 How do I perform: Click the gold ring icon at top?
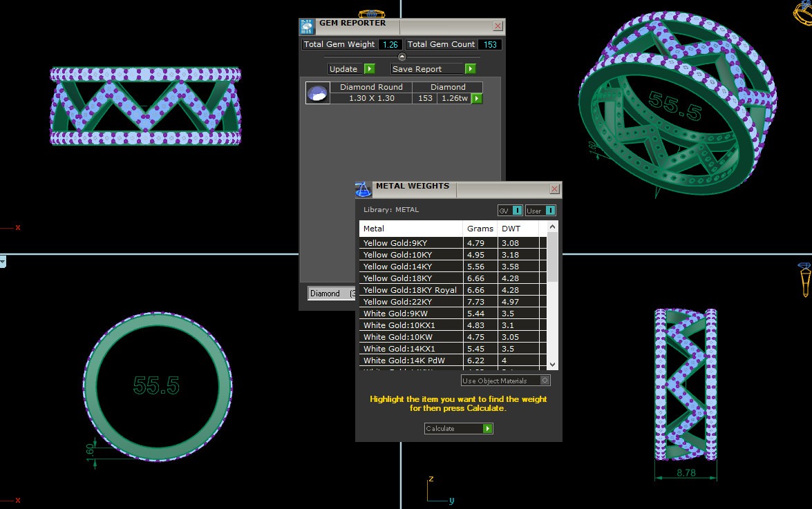[371, 14]
